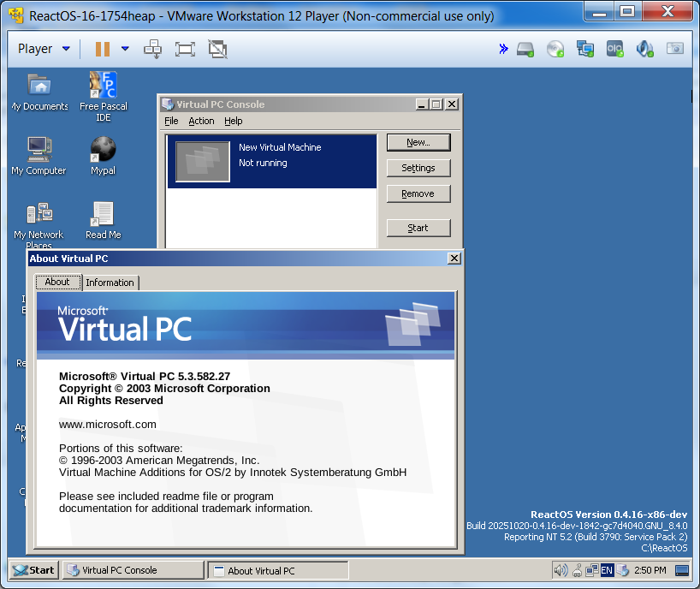Open the ReactOS Start menu
Viewport: 700px width, 589px height.
pos(33,570)
